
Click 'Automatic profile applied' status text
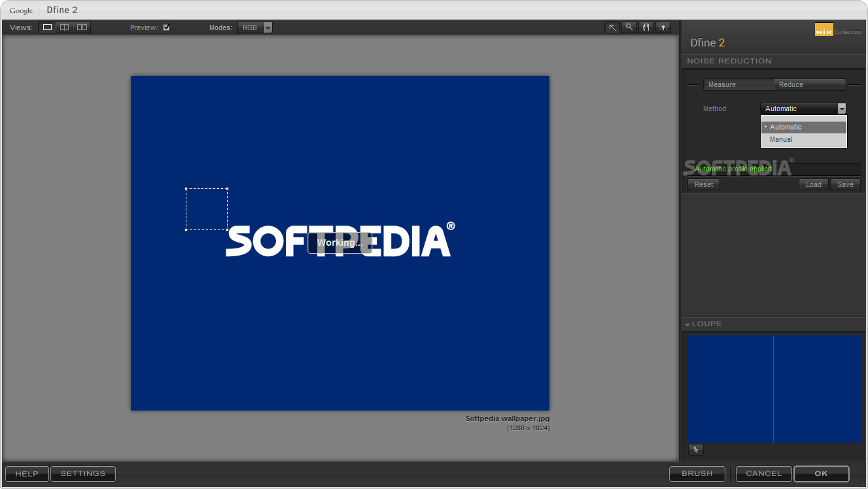click(733, 169)
